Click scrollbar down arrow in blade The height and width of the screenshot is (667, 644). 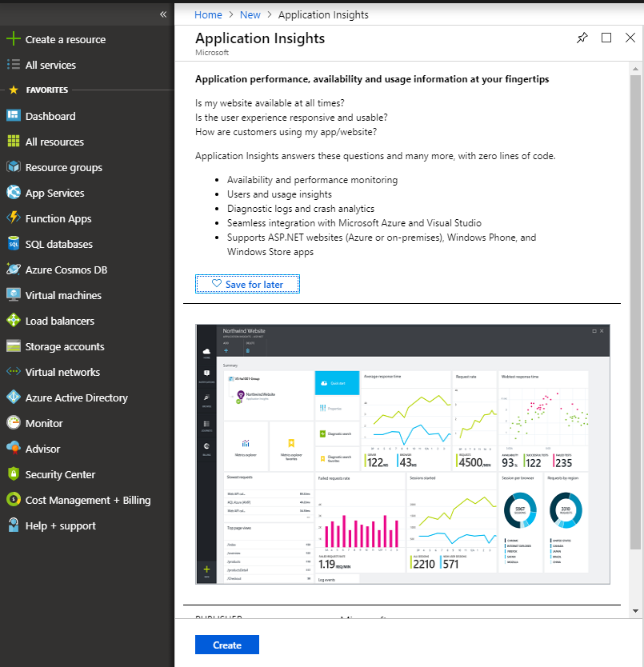point(635,611)
